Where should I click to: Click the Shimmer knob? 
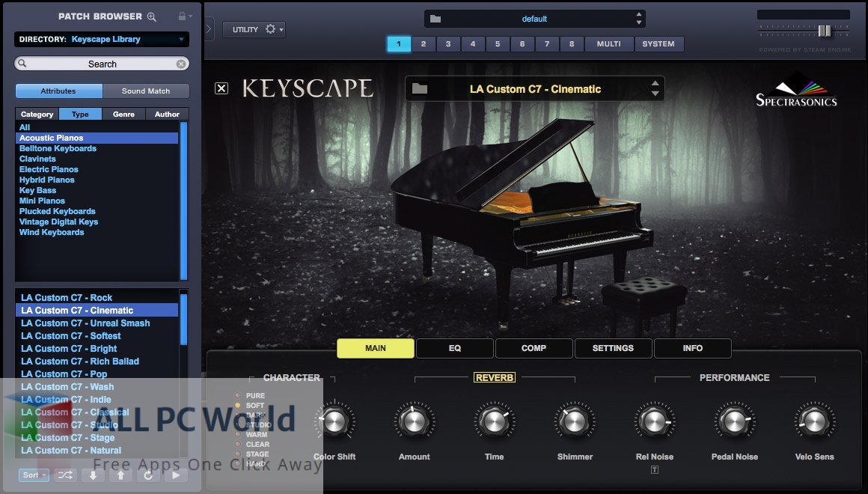point(575,421)
